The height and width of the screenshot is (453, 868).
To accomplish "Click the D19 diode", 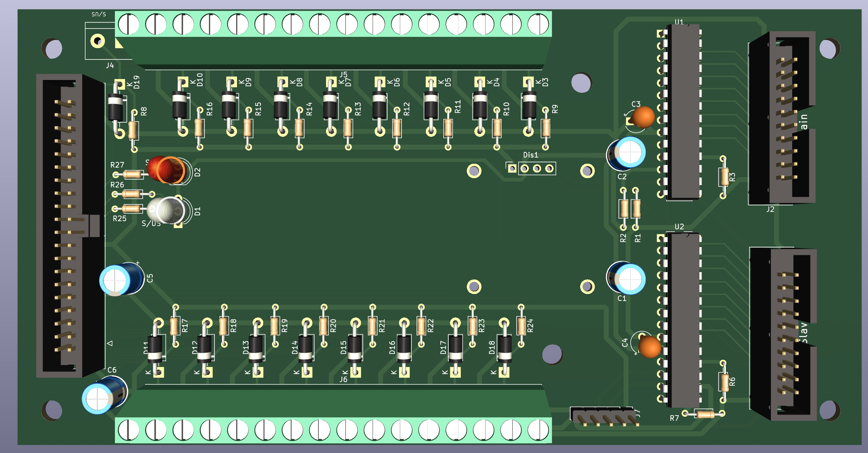I will pyautogui.click(x=116, y=107).
